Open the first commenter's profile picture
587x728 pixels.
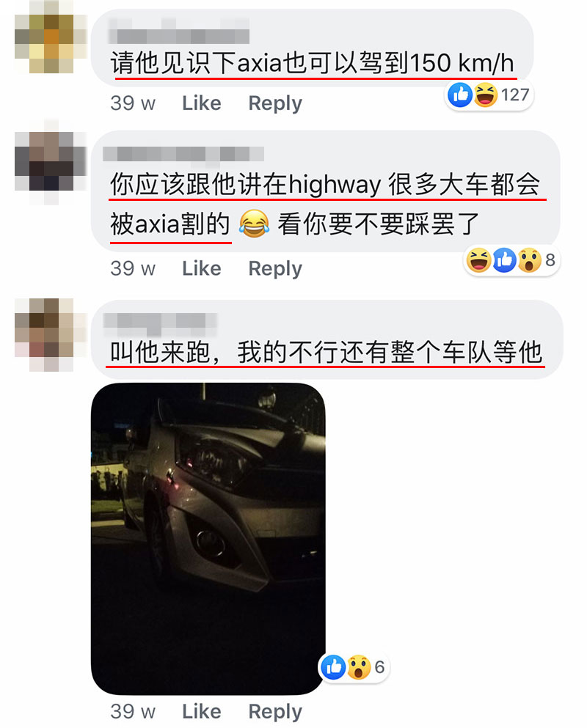pyautogui.click(x=51, y=37)
